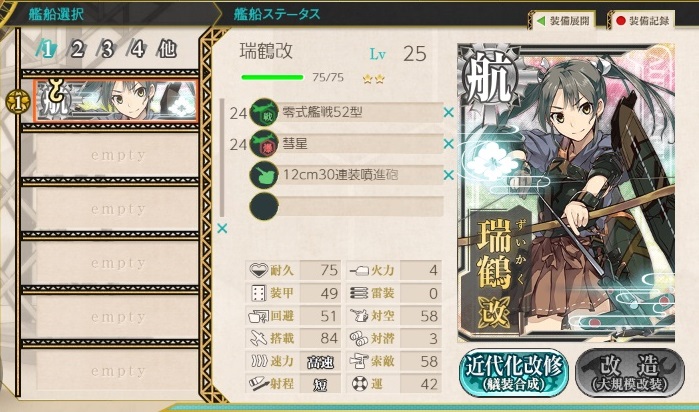
Task: Select the 瑞鶴改 ship banner in slot 1
Action: pyautogui.click(x=115, y=101)
